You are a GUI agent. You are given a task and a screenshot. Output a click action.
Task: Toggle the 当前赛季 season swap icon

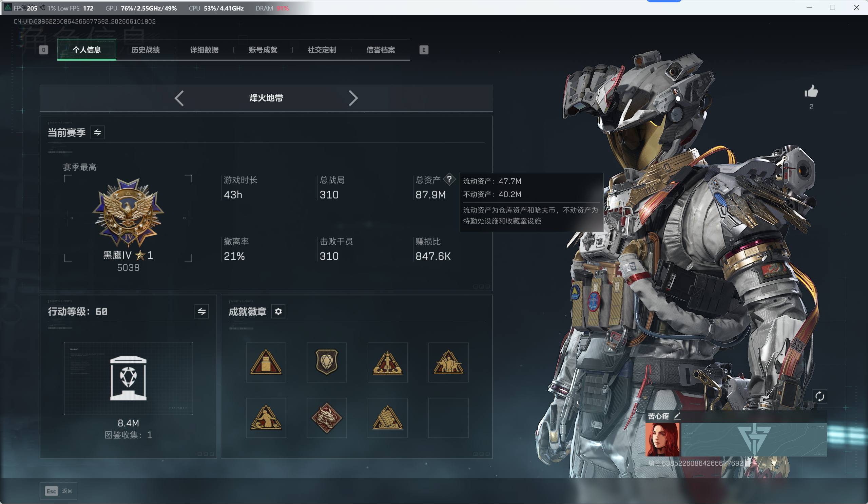click(x=97, y=132)
